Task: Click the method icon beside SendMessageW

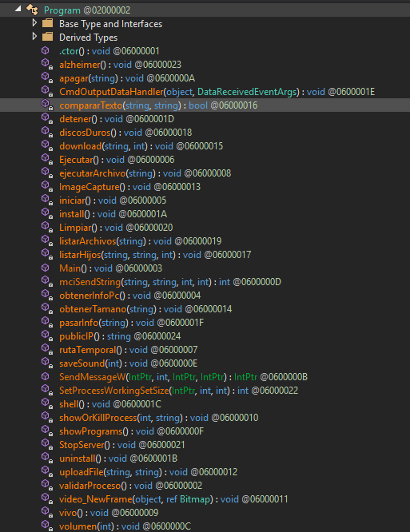Action: click(x=46, y=376)
